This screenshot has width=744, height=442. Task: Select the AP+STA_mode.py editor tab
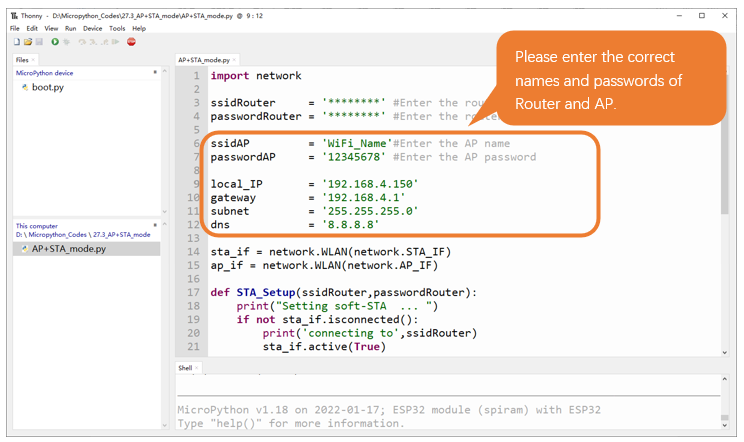coord(204,60)
